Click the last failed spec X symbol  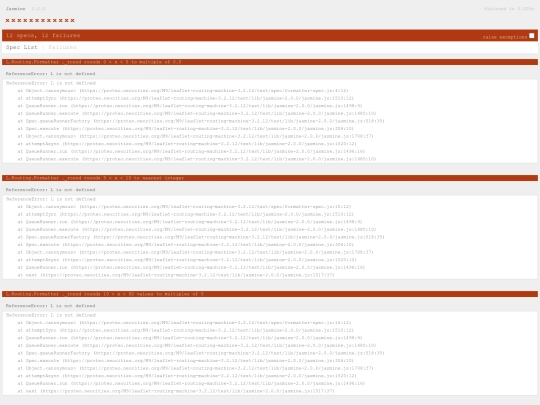(72, 21)
